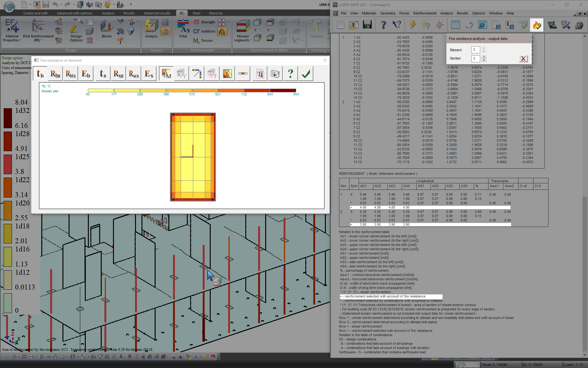Show the Es steel modulus plot
The height and width of the screenshot is (368, 588).
coord(149,74)
